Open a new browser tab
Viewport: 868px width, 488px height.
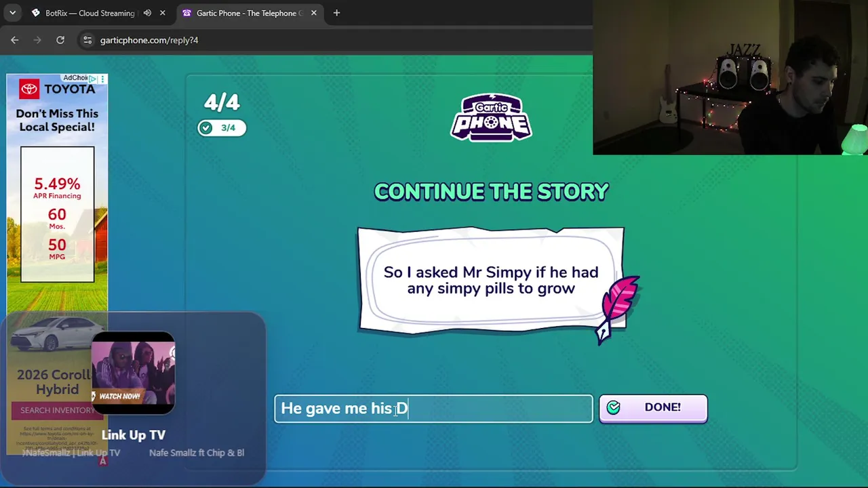[336, 13]
